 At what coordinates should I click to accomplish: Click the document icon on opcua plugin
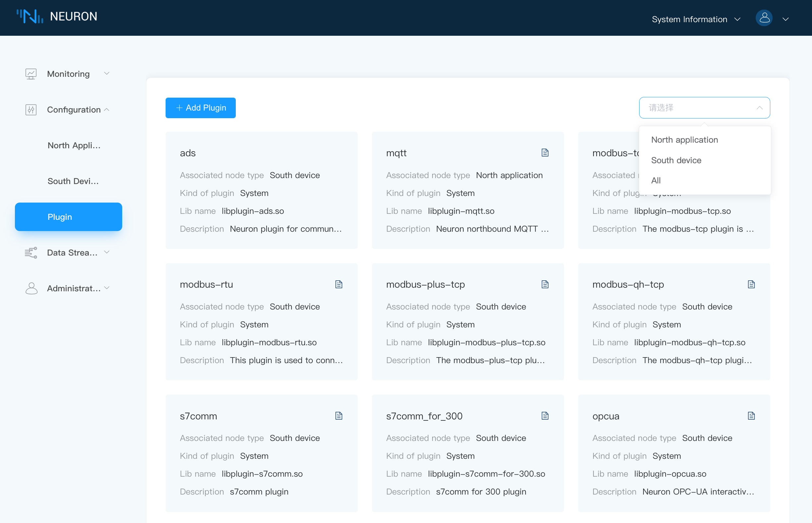752,416
